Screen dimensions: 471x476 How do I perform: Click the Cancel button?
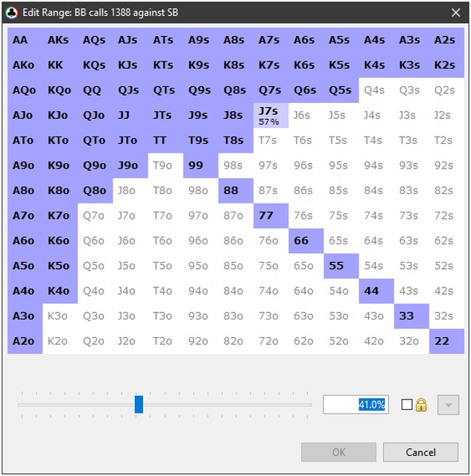[421, 452]
